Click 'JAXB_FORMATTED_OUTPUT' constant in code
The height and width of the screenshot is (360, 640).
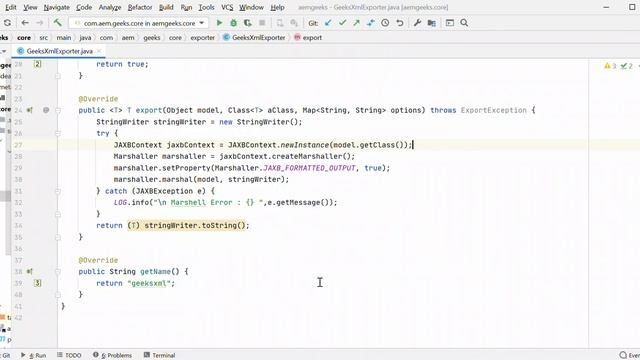tap(309, 168)
